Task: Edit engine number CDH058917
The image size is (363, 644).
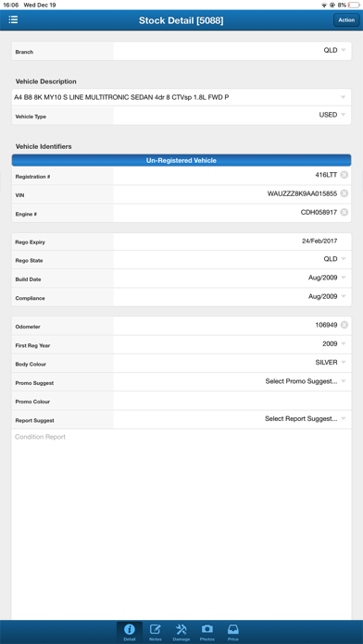Action: pos(319,212)
